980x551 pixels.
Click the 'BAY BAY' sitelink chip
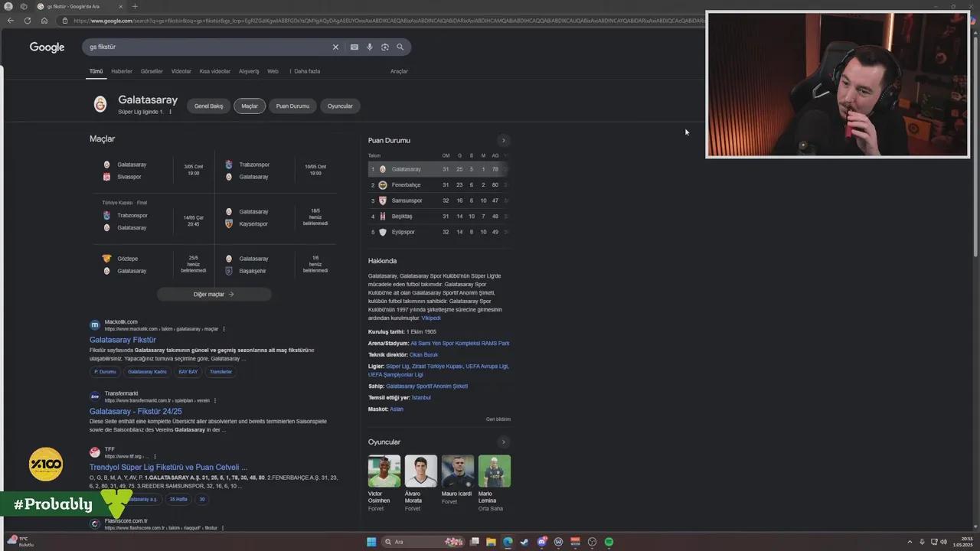pyautogui.click(x=188, y=372)
